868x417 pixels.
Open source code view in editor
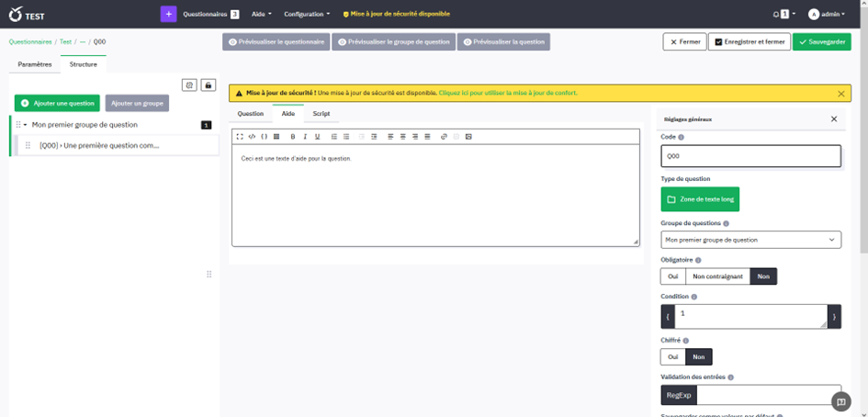(x=253, y=136)
